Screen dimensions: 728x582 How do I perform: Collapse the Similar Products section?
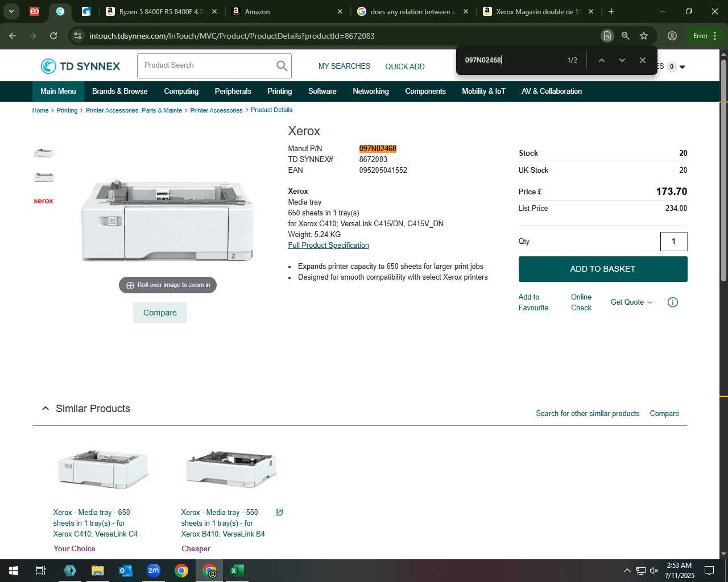[x=45, y=409]
